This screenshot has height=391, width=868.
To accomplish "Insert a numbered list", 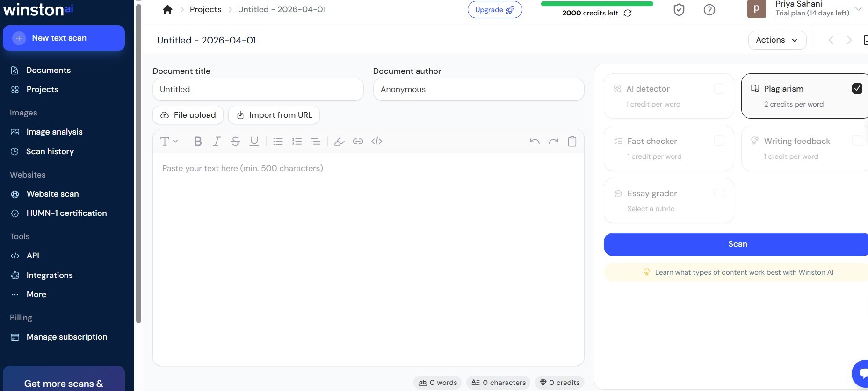I will pos(297,142).
